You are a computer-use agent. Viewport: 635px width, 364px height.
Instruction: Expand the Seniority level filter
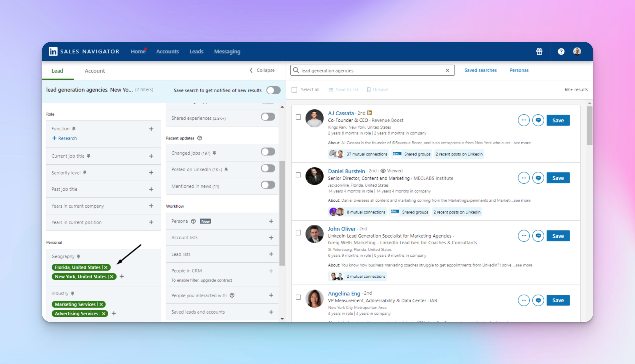click(151, 173)
